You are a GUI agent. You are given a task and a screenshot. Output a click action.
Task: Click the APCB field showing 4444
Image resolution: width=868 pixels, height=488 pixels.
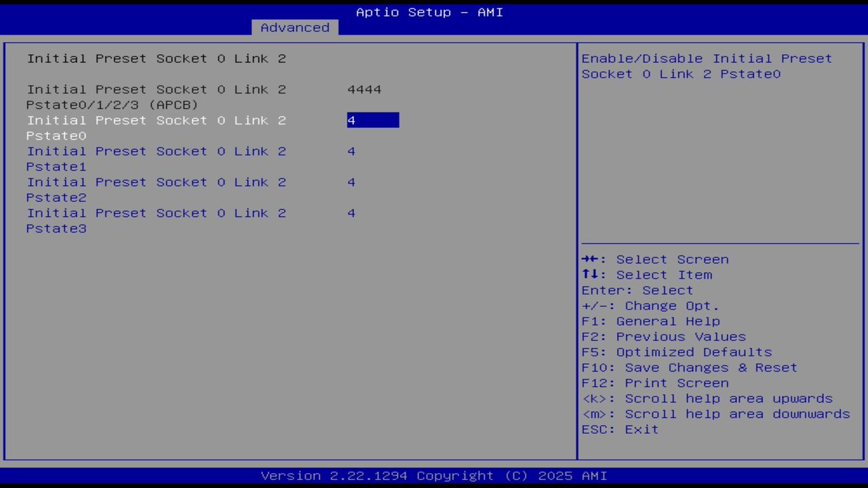(364, 89)
